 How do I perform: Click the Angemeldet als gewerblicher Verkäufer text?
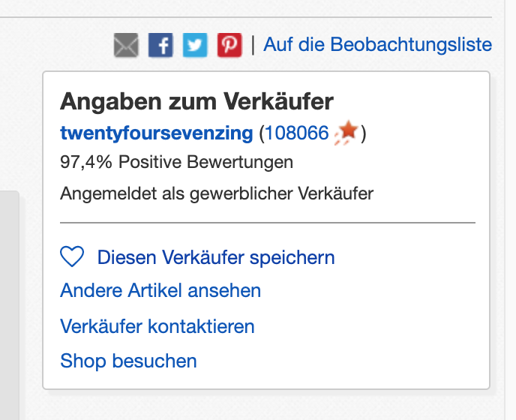pyautogui.click(x=217, y=193)
